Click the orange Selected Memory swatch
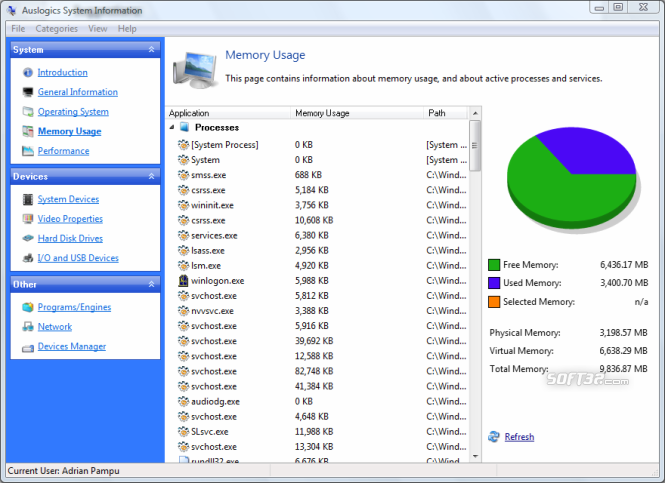Image resolution: width=665 pixels, height=483 pixels. (x=494, y=302)
